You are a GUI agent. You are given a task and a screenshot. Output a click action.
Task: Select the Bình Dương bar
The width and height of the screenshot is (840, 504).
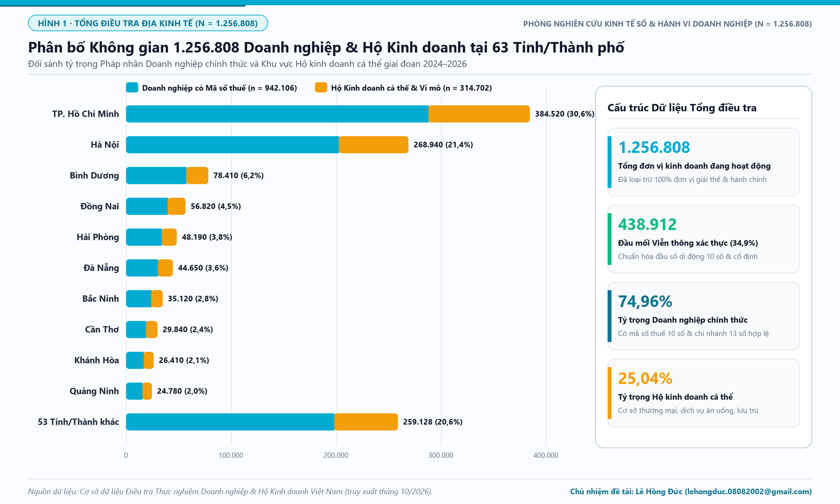[x=167, y=175]
